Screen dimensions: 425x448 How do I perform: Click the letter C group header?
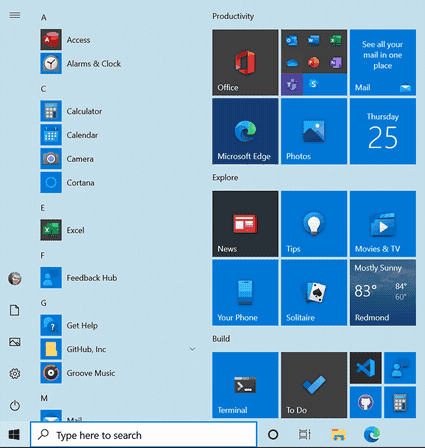43,89
